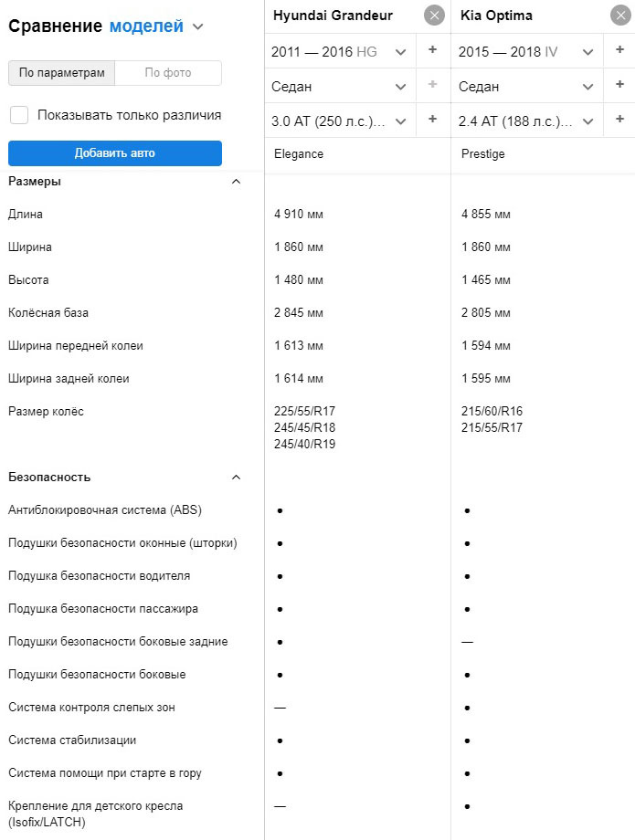This screenshot has height=840, width=635.
Task: Open the 2015 — 2018 IV generation dropdown
Action: [x=527, y=52]
